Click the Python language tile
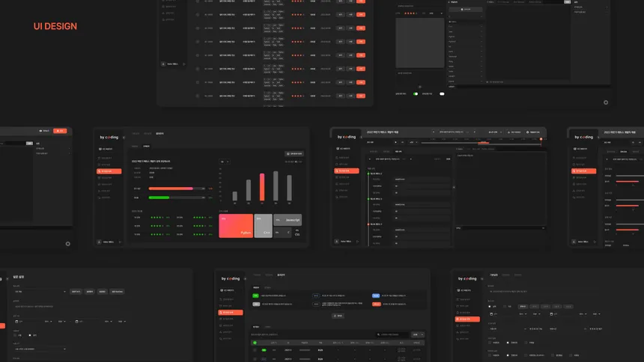 (x=236, y=226)
